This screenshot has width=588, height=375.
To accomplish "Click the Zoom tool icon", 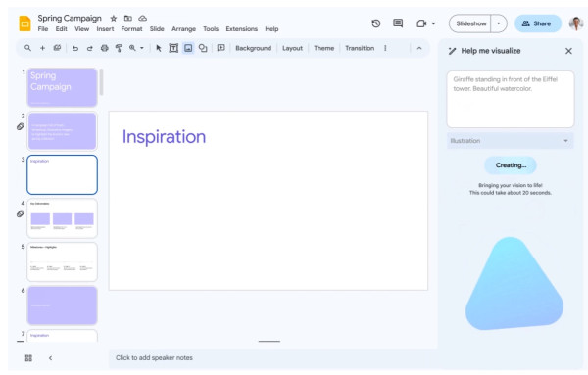I will (x=132, y=48).
